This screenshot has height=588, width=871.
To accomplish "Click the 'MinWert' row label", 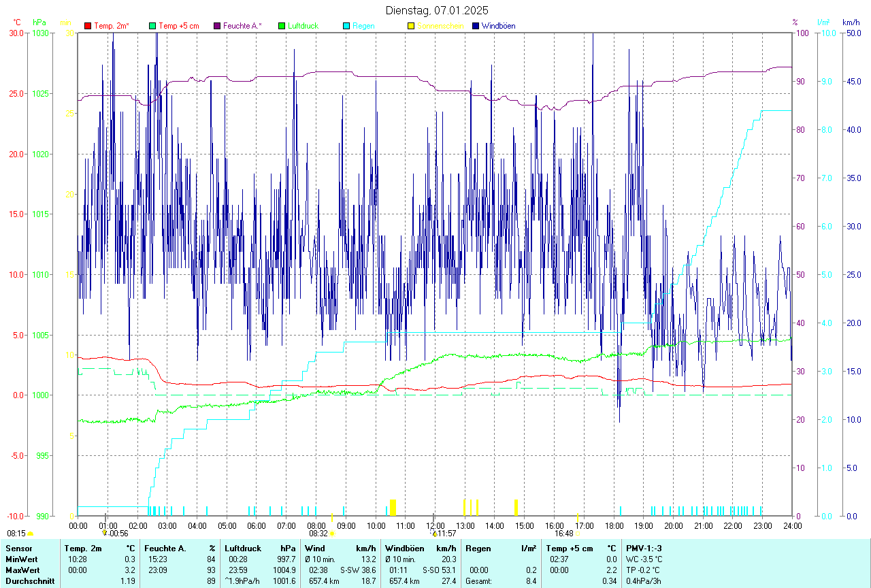I will point(22,559).
